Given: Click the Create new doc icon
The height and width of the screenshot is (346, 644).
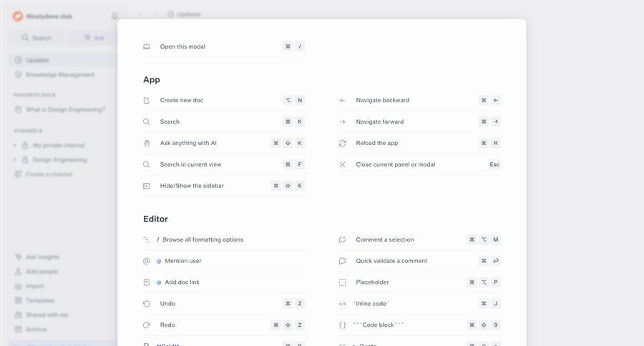Looking at the screenshot, I should point(147,101).
